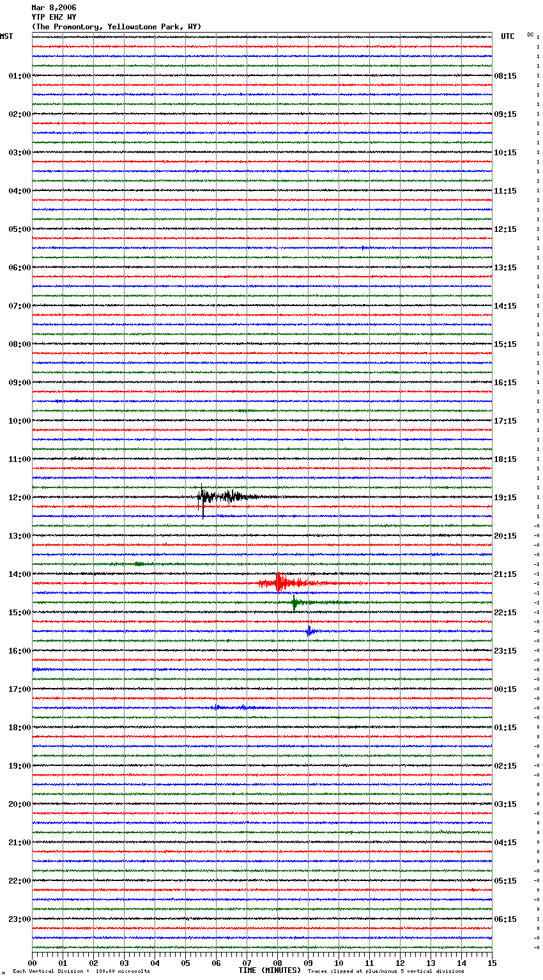Select the 09:00 MST row label
543x980 pixels.
[x=20, y=383]
